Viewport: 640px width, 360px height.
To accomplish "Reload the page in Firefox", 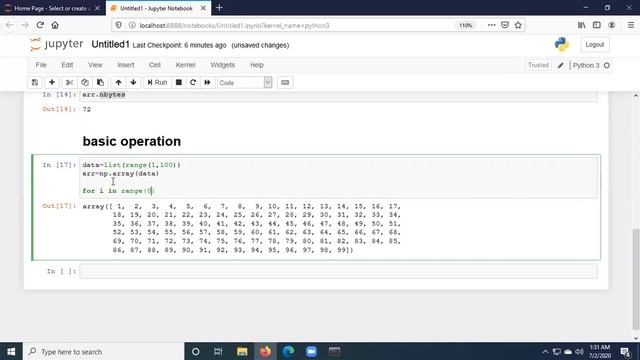I will click(x=40, y=25).
